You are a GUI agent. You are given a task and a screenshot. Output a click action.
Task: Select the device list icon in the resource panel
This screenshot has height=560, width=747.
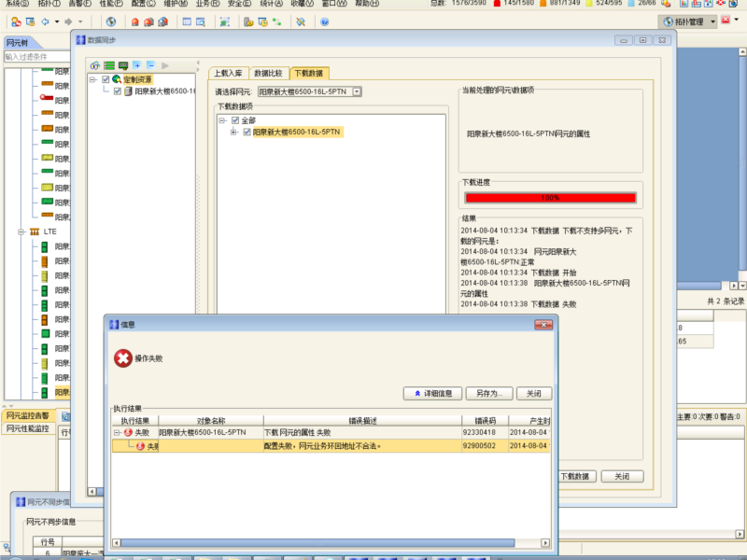pyautogui.click(x=108, y=65)
